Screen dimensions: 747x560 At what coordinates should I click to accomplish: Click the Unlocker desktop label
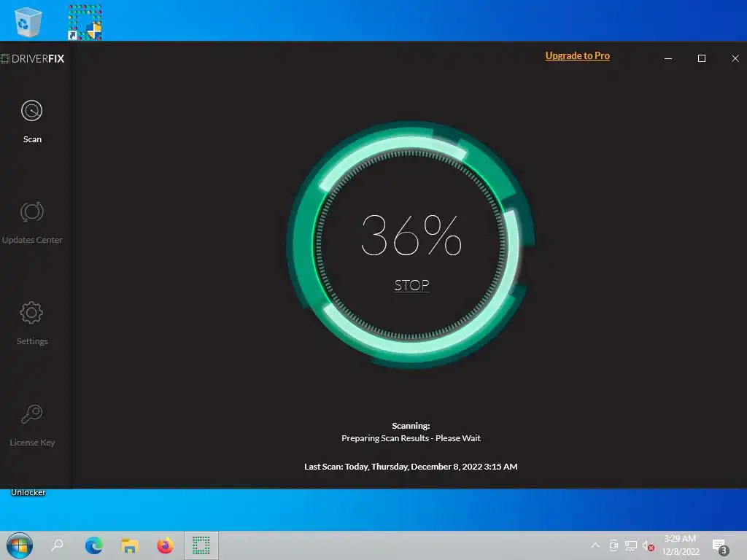pos(28,492)
